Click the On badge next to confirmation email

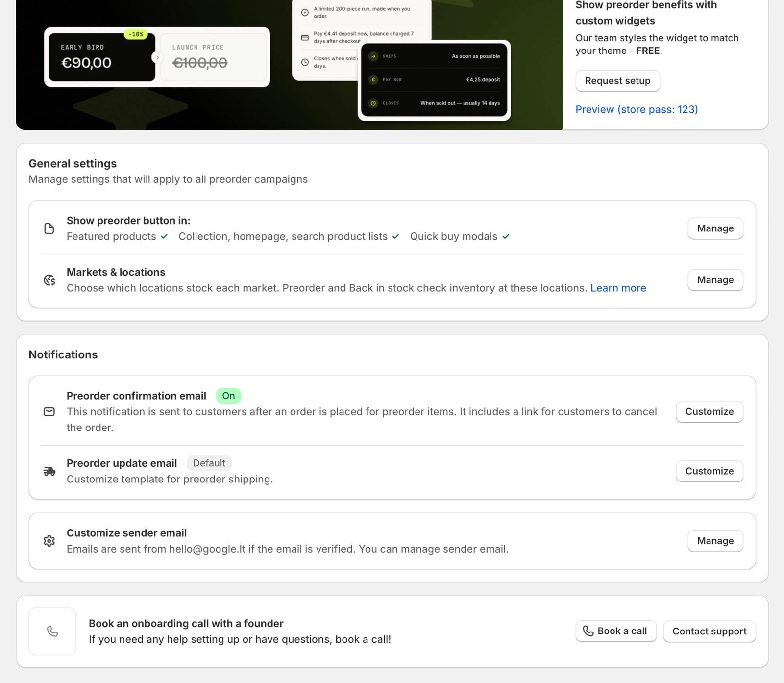pos(228,396)
